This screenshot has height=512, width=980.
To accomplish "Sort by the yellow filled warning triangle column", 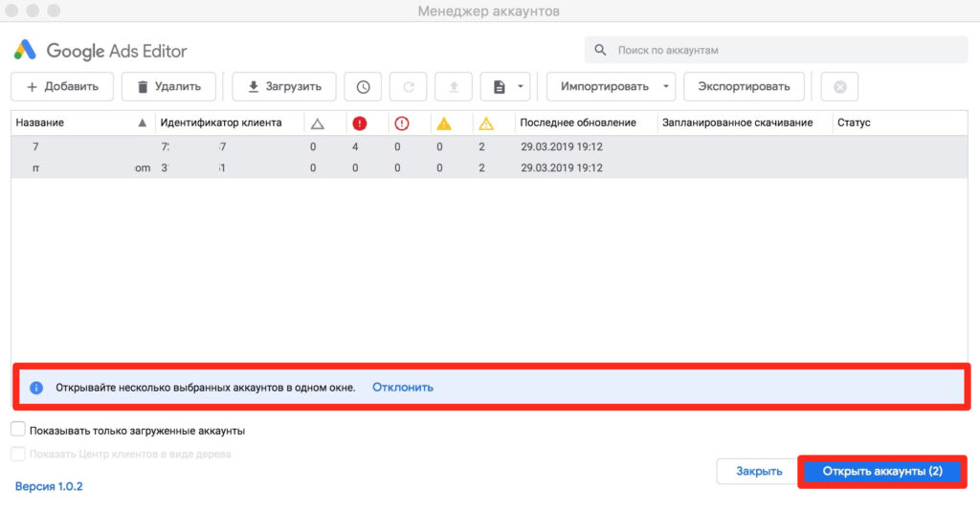I will [x=444, y=122].
